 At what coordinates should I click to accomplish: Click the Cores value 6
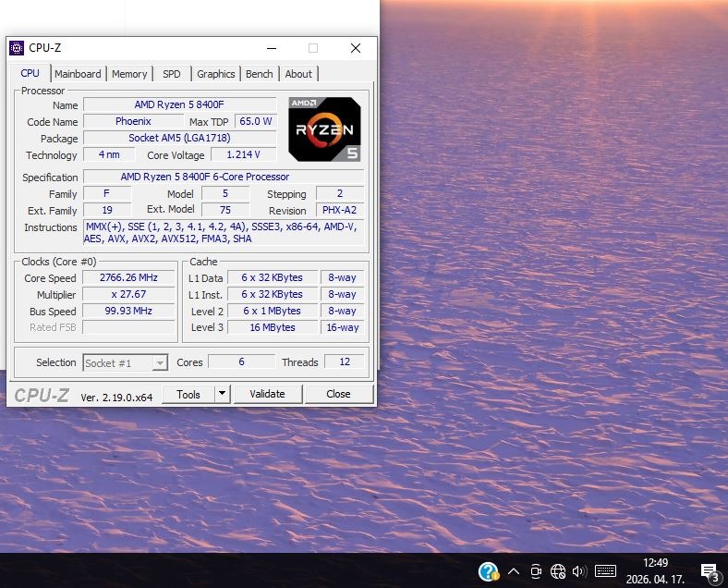click(x=241, y=361)
